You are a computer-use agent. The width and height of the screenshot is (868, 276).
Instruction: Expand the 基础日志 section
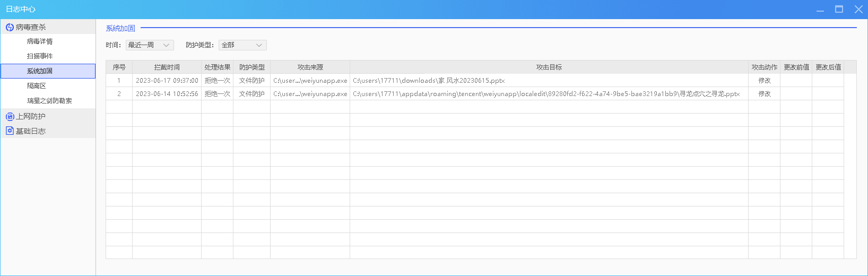click(x=48, y=131)
